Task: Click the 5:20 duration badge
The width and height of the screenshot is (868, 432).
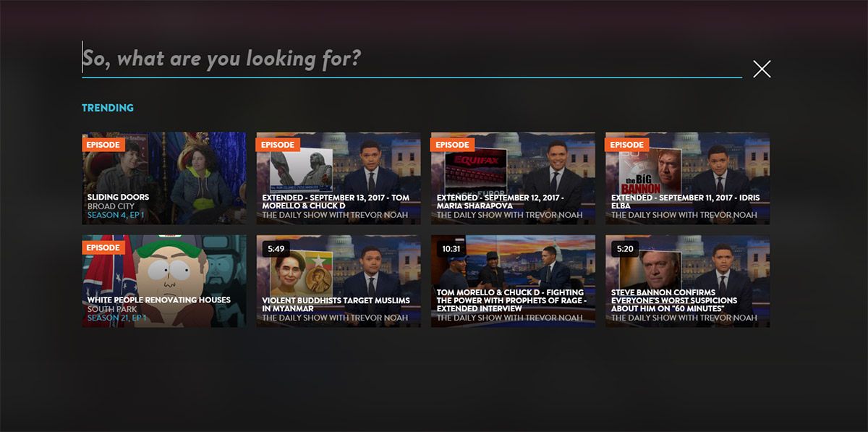Action: point(626,248)
